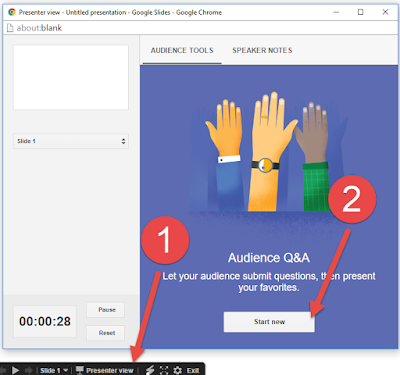Screen dimensions: 400x375
Task: Switch to Speaker Notes tab
Action: (x=262, y=50)
